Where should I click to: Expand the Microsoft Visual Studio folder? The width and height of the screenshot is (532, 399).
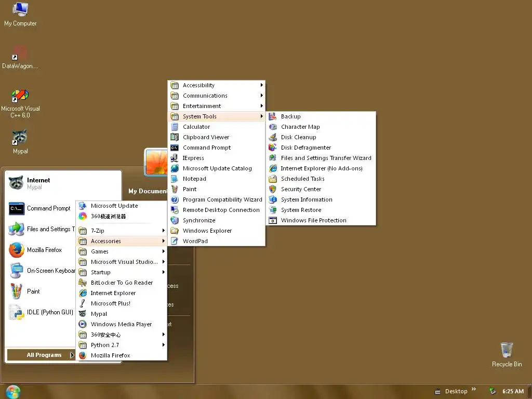click(122, 262)
